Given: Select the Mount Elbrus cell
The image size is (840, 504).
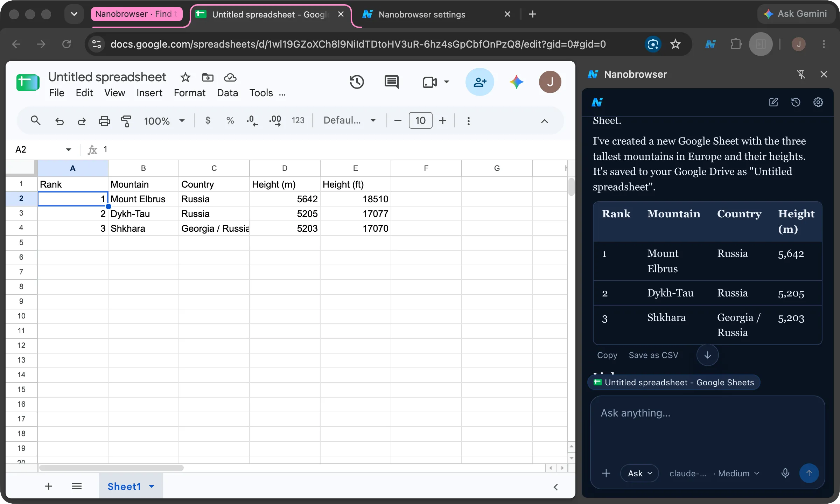Looking at the screenshot, I should [143, 199].
